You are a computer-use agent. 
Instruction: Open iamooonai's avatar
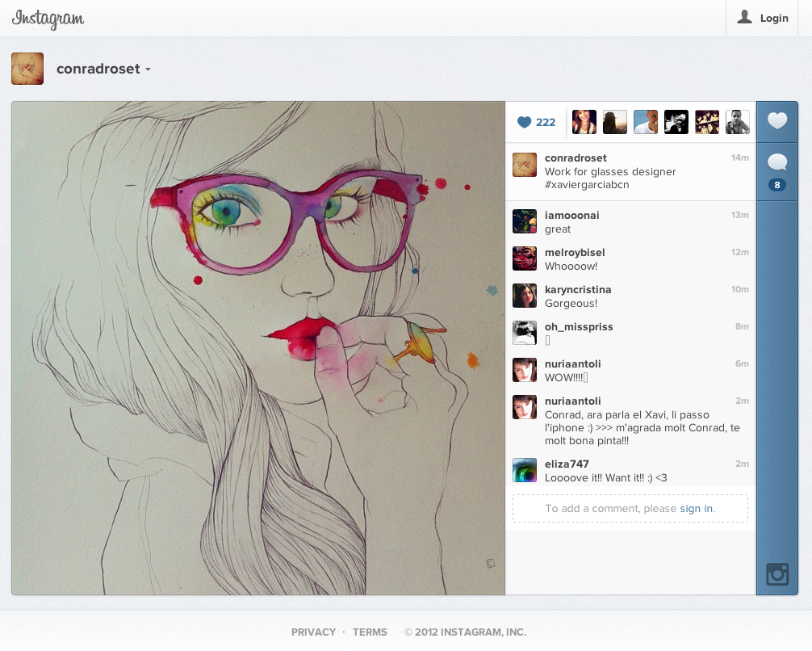[525, 221]
